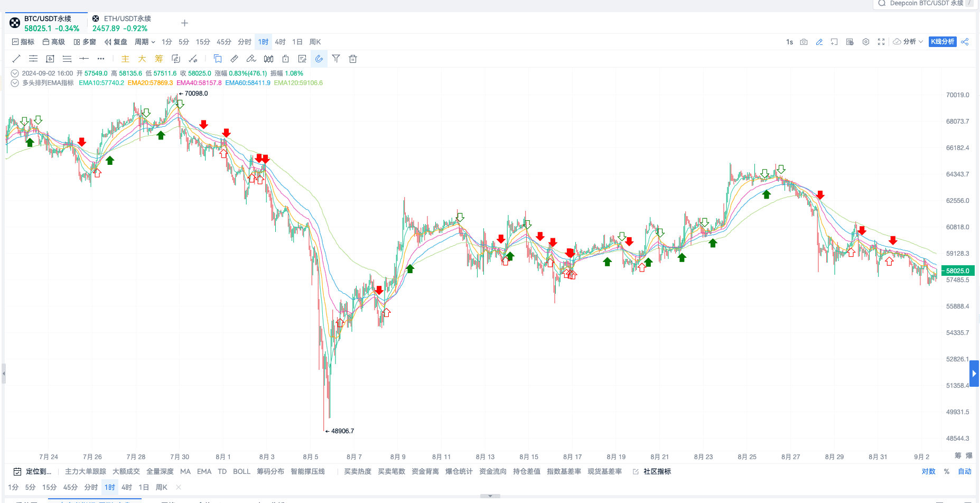Image resolution: width=980 pixels, height=503 pixels.
Task: Open the 分析 cloud dropdown
Action: [x=908, y=42]
